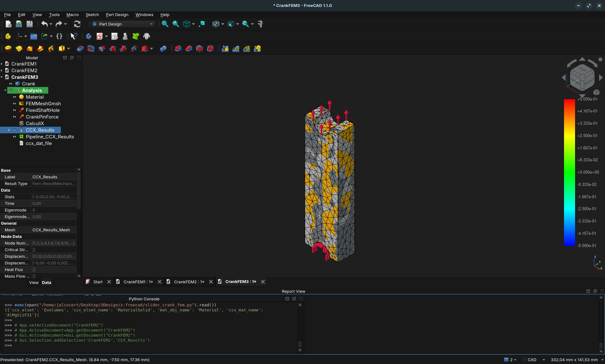Collapse the CrankFEM3 document tree
This screenshot has width=605, height=364.
[2, 77]
